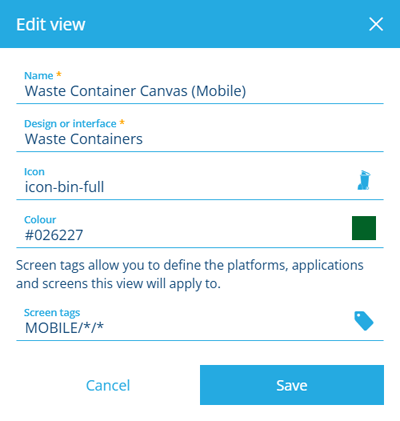Screen dimensions: 400x421
Task: Close the Edit view dialog
Action: [376, 24]
